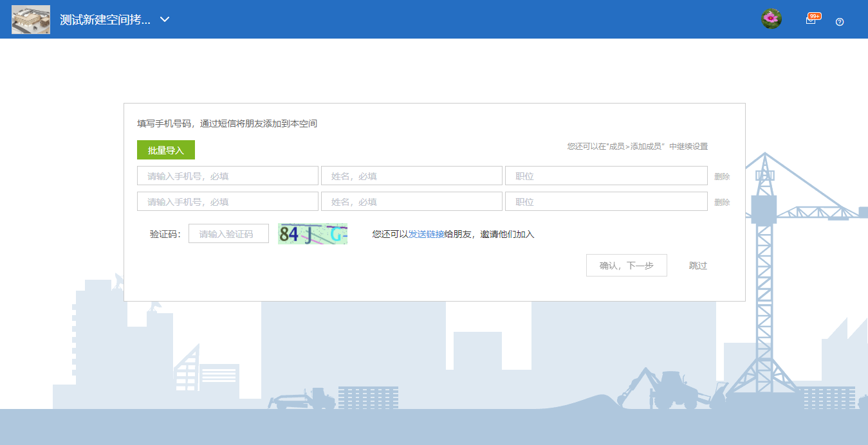The image size is (868, 445).
Task: Click the 99+ unread messages badge
Action: point(815,15)
